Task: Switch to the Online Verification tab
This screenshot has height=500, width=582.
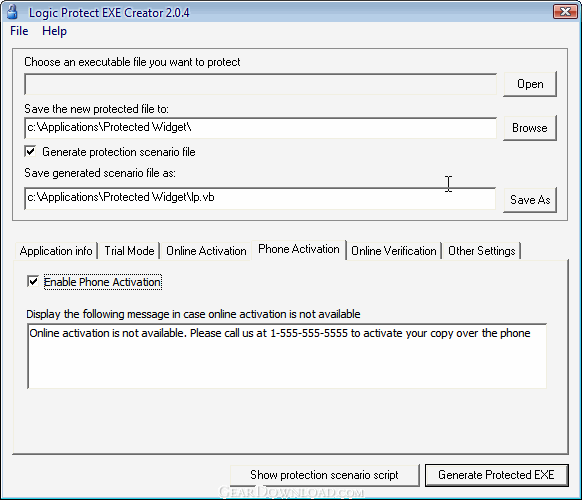Action: 394,251
